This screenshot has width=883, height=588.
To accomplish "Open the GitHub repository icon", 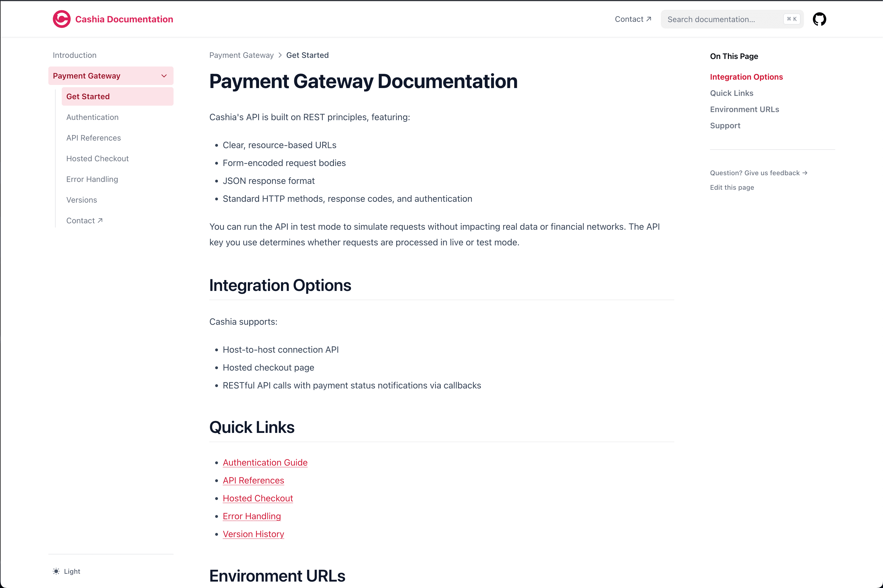I will pyautogui.click(x=820, y=19).
